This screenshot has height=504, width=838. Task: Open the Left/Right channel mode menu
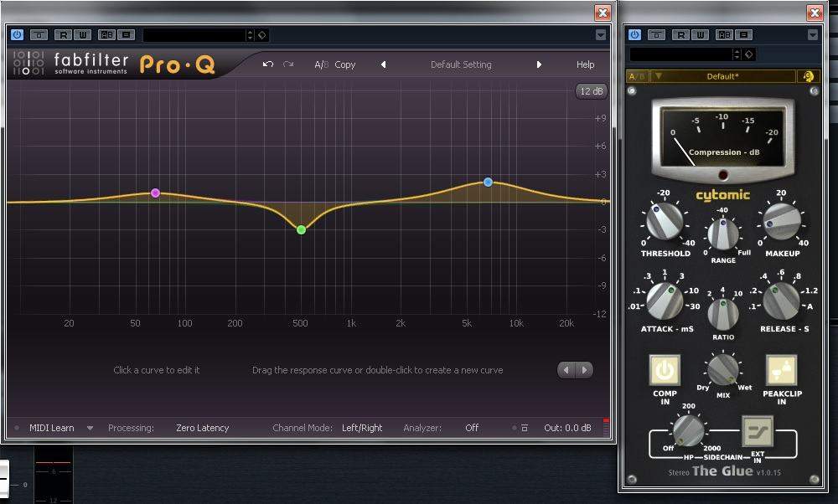[362, 428]
